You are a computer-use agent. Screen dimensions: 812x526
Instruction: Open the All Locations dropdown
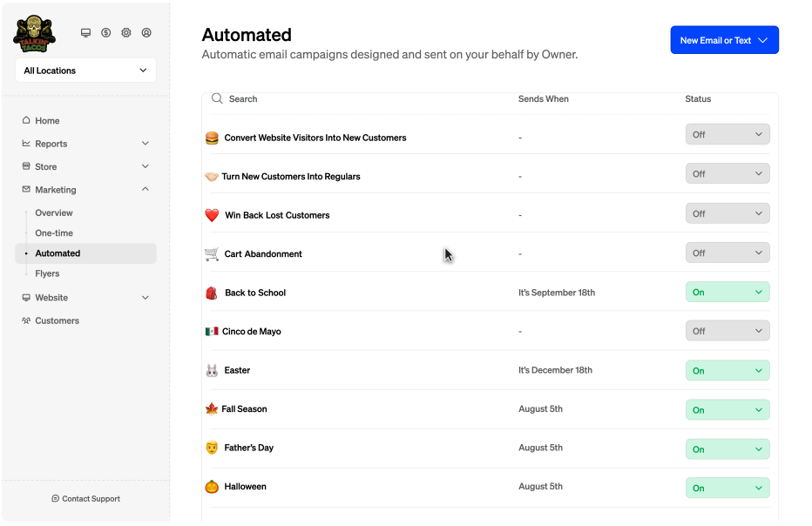click(x=86, y=71)
